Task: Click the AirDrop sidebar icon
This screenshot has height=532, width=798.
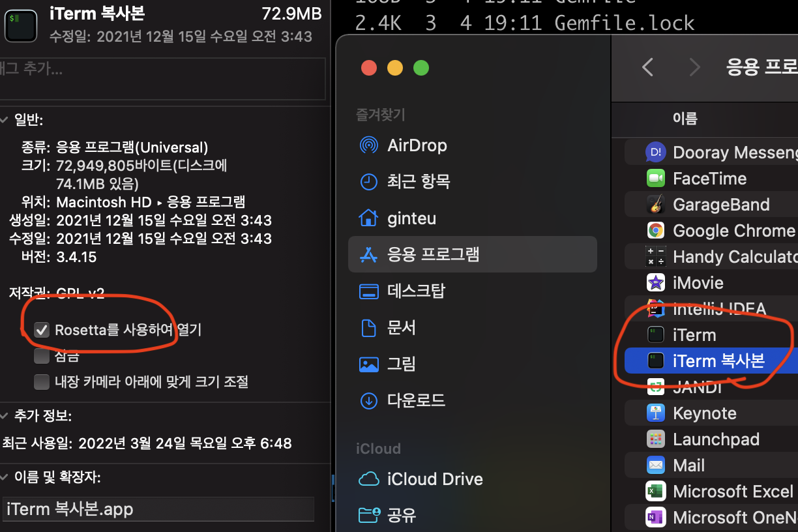Action: [369, 145]
